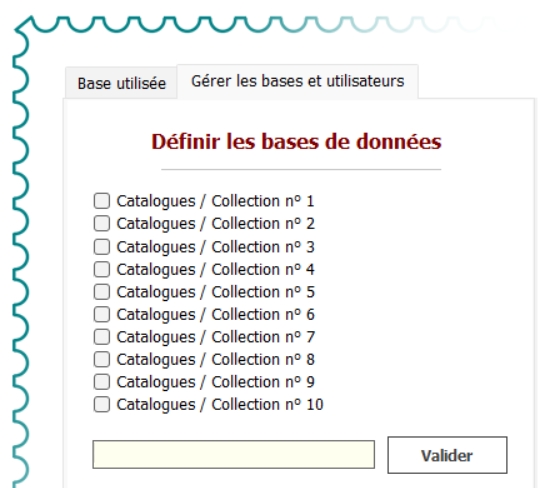Tick Catalogues / Collection n° 8 checkbox
Image resolution: width=549 pixels, height=488 pixels.
(x=102, y=359)
